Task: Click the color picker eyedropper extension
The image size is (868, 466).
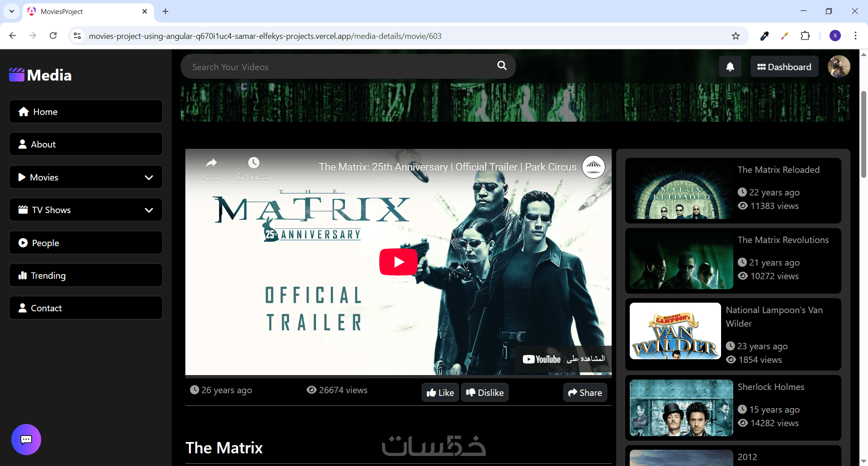Action: pyautogui.click(x=764, y=36)
